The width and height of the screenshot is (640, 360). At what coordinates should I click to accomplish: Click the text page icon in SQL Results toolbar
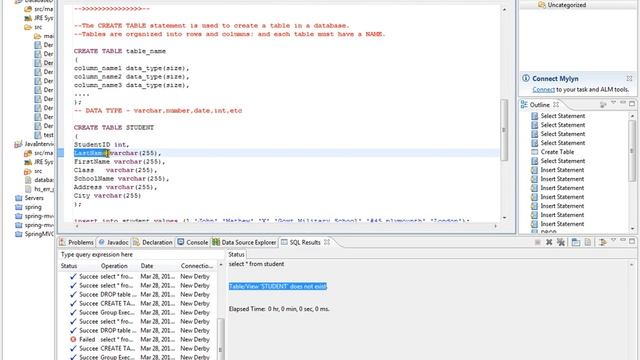pos(588,242)
